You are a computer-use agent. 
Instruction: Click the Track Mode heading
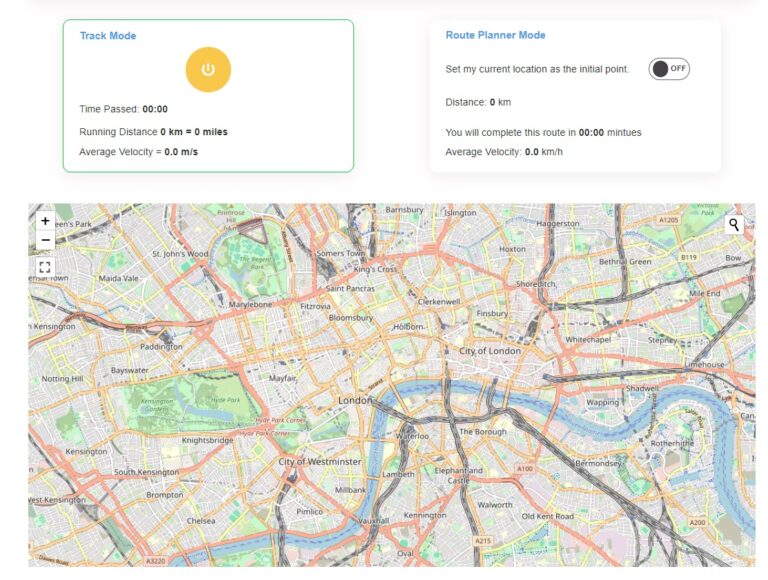pyautogui.click(x=108, y=36)
